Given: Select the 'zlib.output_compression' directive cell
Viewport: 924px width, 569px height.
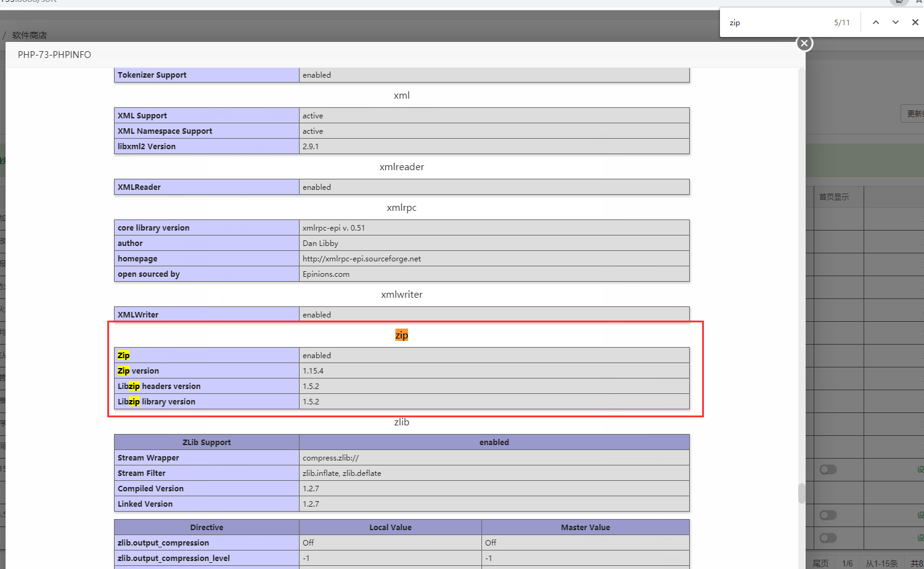Looking at the screenshot, I should (206, 543).
